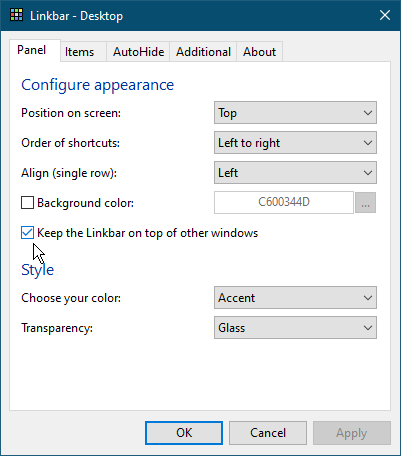Open the Items tab
This screenshot has height=456, width=401.
click(x=79, y=52)
